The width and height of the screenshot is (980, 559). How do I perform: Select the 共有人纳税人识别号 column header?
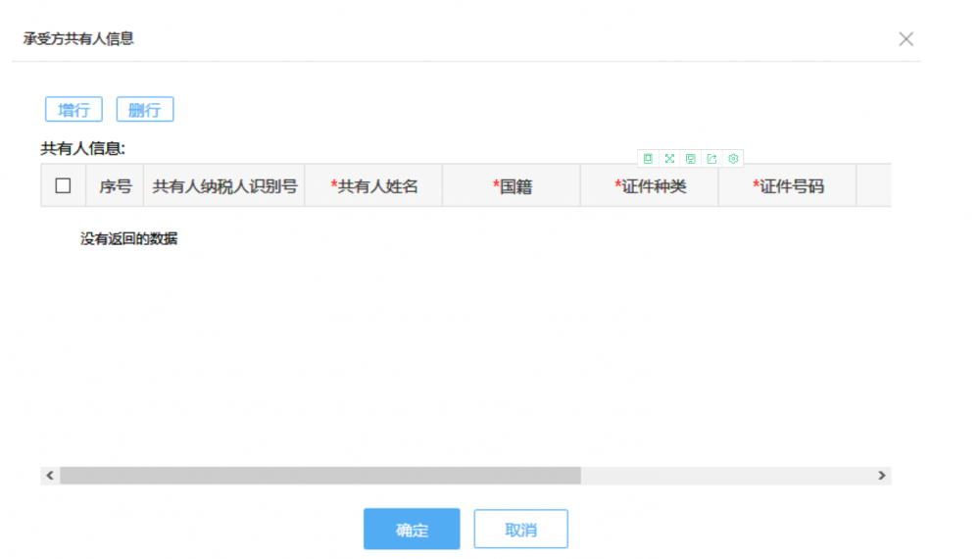(224, 186)
